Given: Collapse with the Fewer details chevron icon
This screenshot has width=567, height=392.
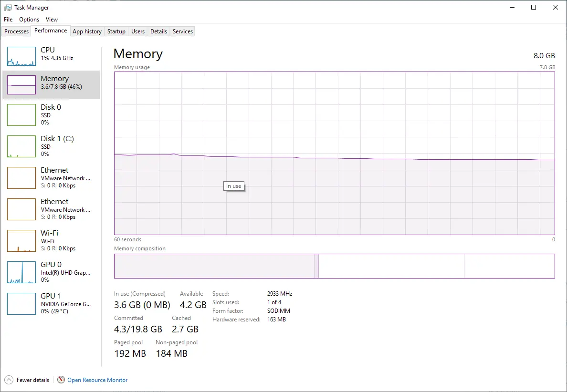Looking at the screenshot, I should [9, 380].
